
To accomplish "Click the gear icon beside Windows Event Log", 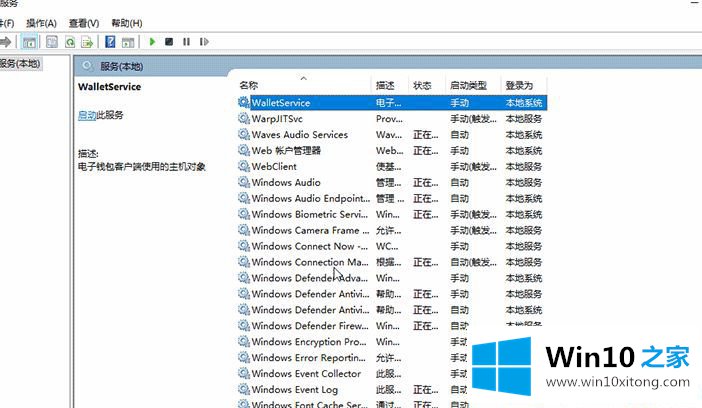I will (x=244, y=389).
